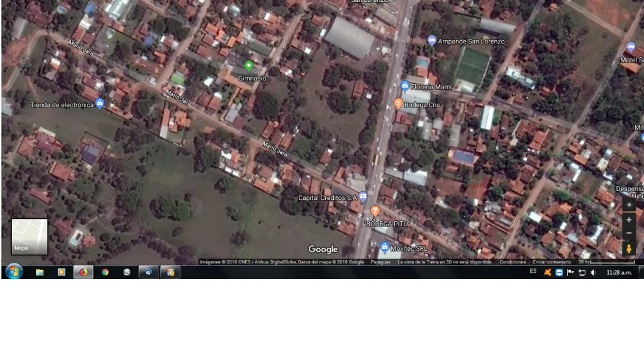
Task: Click the Enviar comentario link
Action: pyautogui.click(x=552, y=262)
